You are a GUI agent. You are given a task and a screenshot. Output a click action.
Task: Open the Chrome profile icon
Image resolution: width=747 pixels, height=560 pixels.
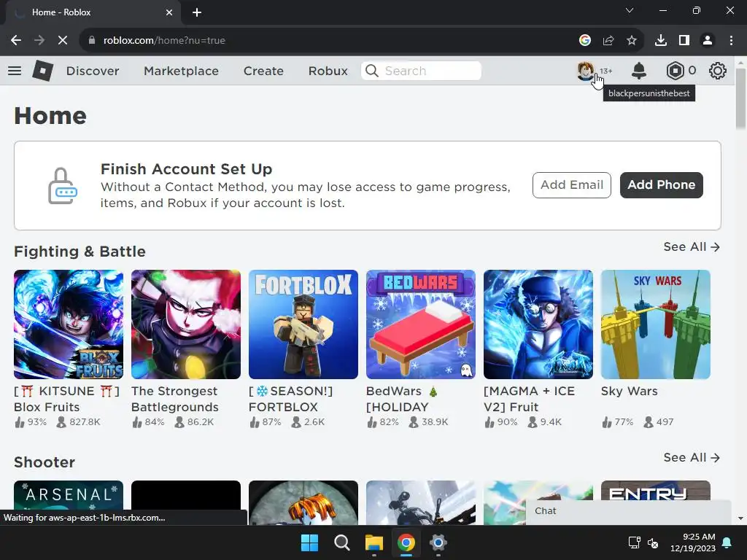[708, 41]
